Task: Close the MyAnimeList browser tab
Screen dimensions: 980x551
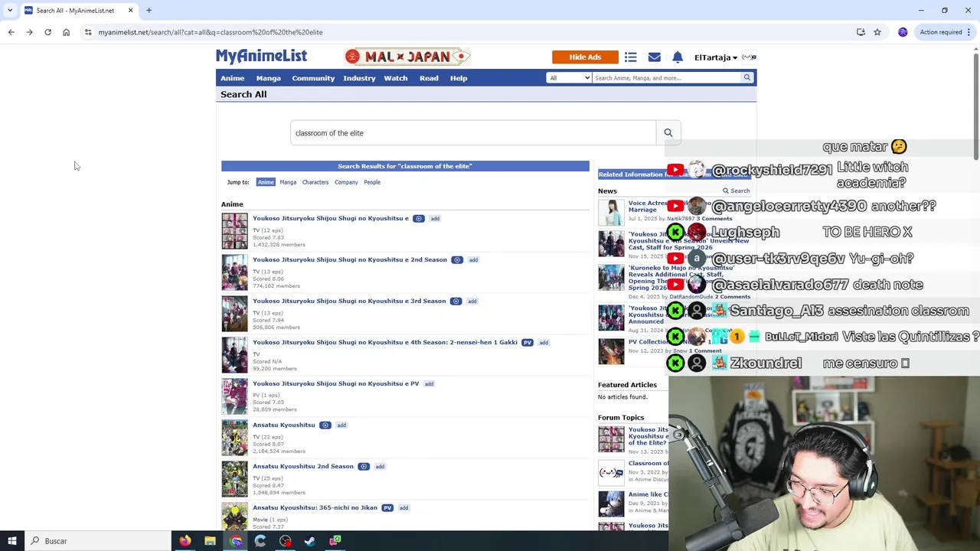Action: (x=130, y=11)
